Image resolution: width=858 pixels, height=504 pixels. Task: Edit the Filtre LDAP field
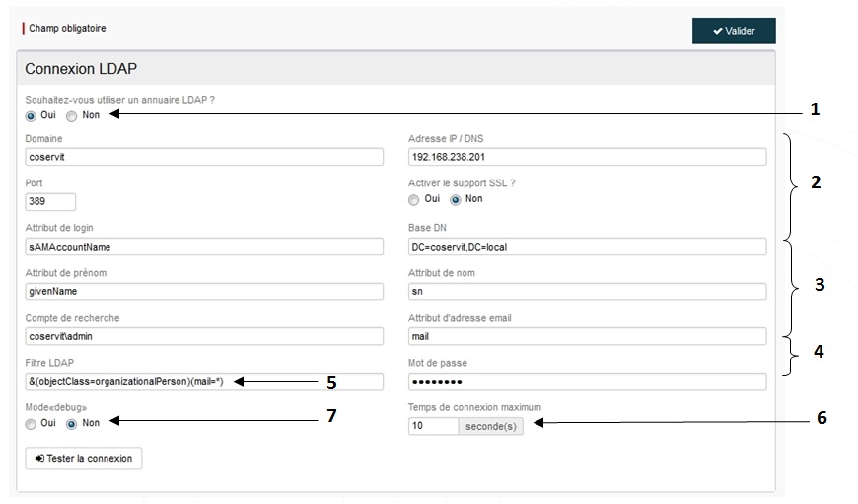204,382
